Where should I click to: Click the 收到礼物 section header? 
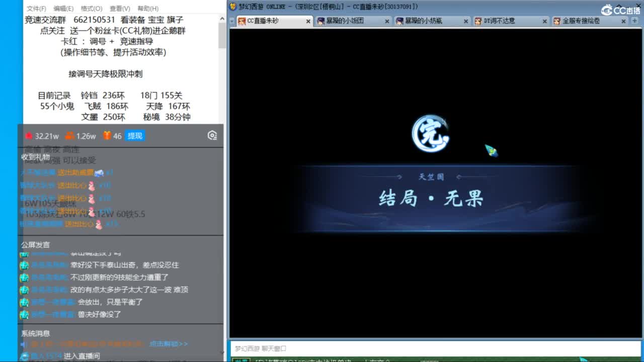point(36,157)
